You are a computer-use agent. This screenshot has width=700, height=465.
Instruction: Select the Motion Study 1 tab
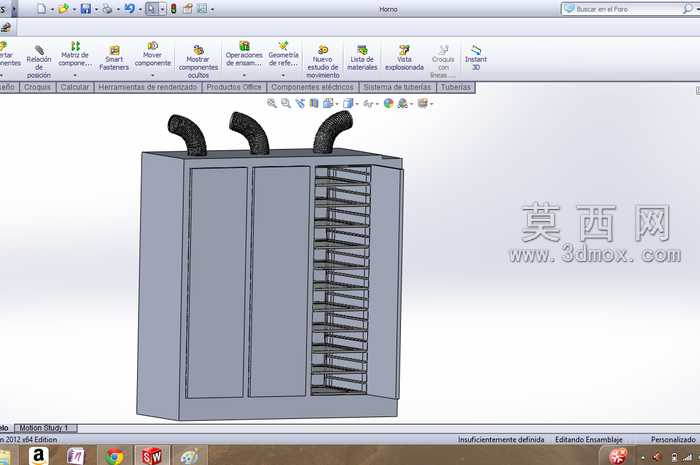[x=46, y=428]
